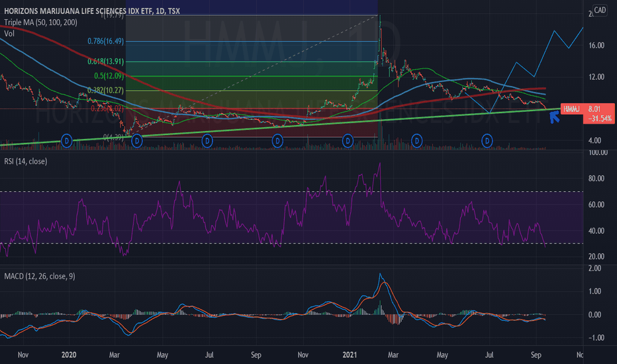The height and width of the screenshot is (364, 617).
Task: Click dividend marker D after March 2020
Action: click(136, 140)
